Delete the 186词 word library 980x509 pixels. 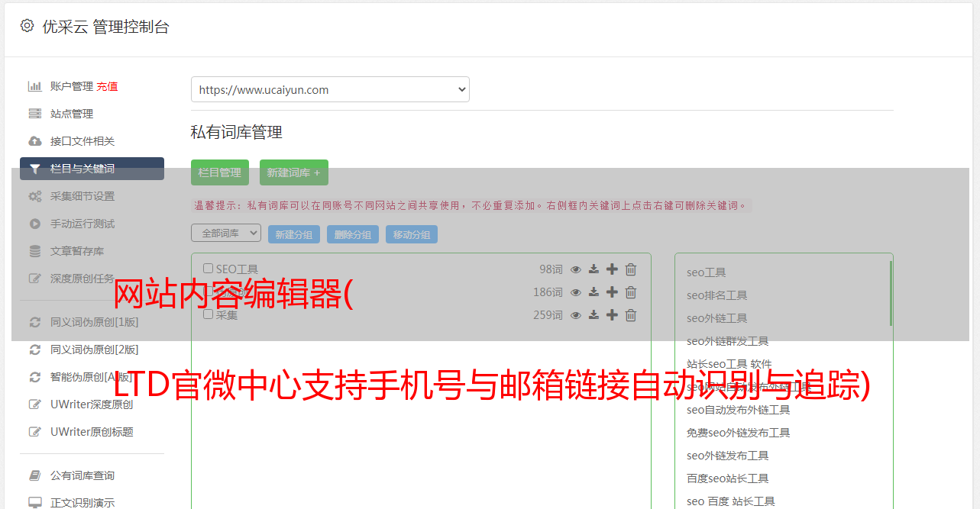(631, 292)
